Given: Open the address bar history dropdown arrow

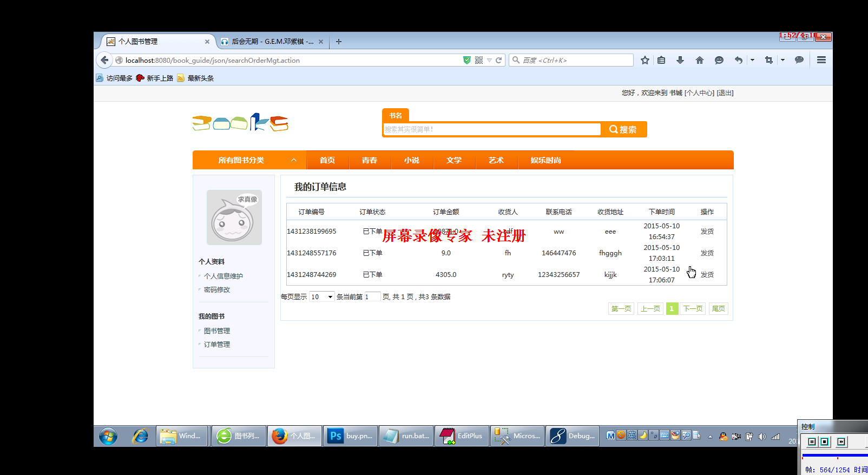Looking at the screenshot, I should (489, 60).
